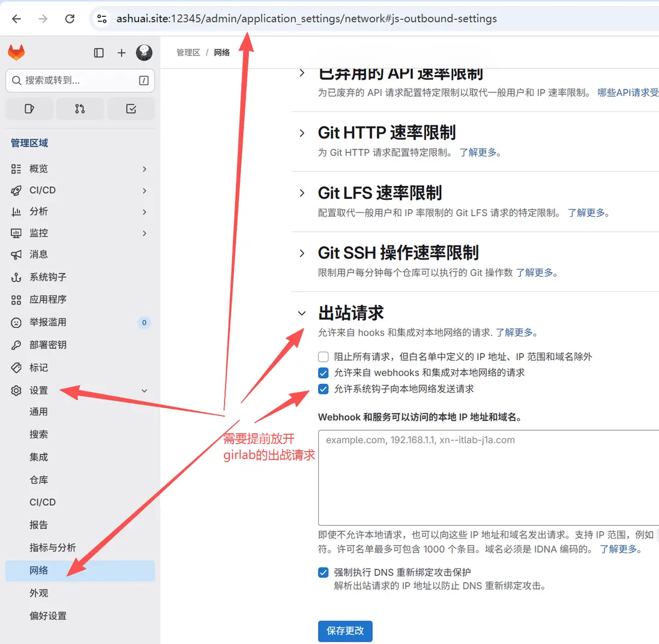This screenshot has height=644, width=659.
Task: Expand the Git SSH 操作速率限制 section
Action: click(302, 253)
